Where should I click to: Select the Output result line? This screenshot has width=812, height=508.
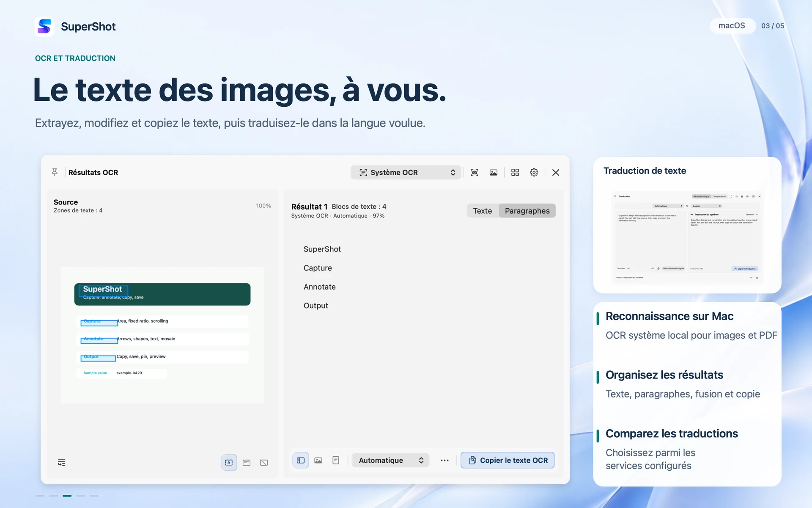click(316, 306)
